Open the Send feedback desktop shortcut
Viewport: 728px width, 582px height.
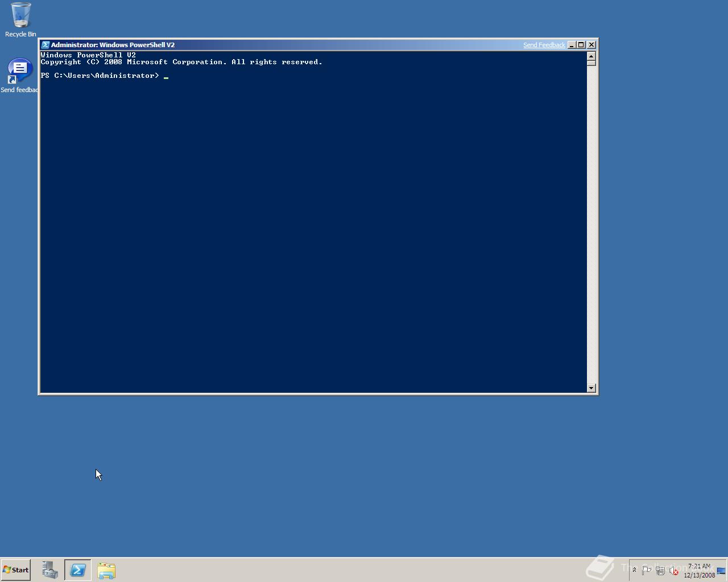pyautogui.click(x=19, y=76)
